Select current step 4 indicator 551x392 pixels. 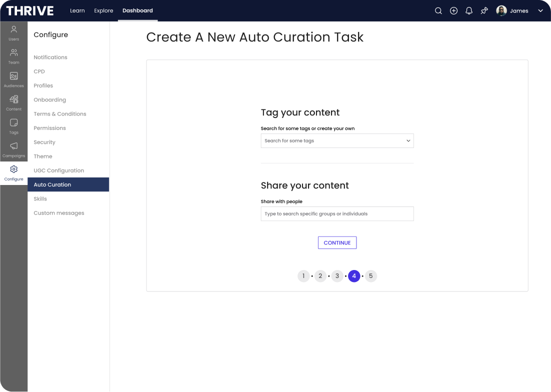point(354,276)
